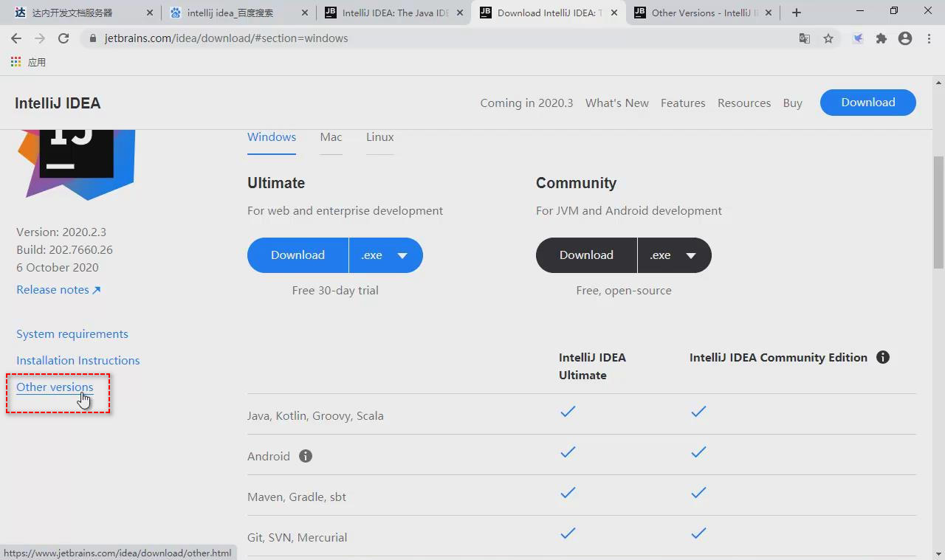
Task: Click the blue extension icon beside puzzle icon
Action: pos(858,38)
